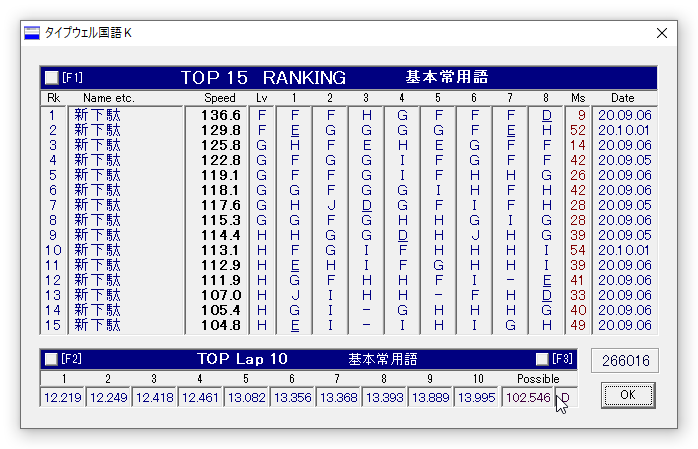The image size is (698, 449).
Task: Click the Possible column label
Action: pyautogui.click(x=538, y=379)
